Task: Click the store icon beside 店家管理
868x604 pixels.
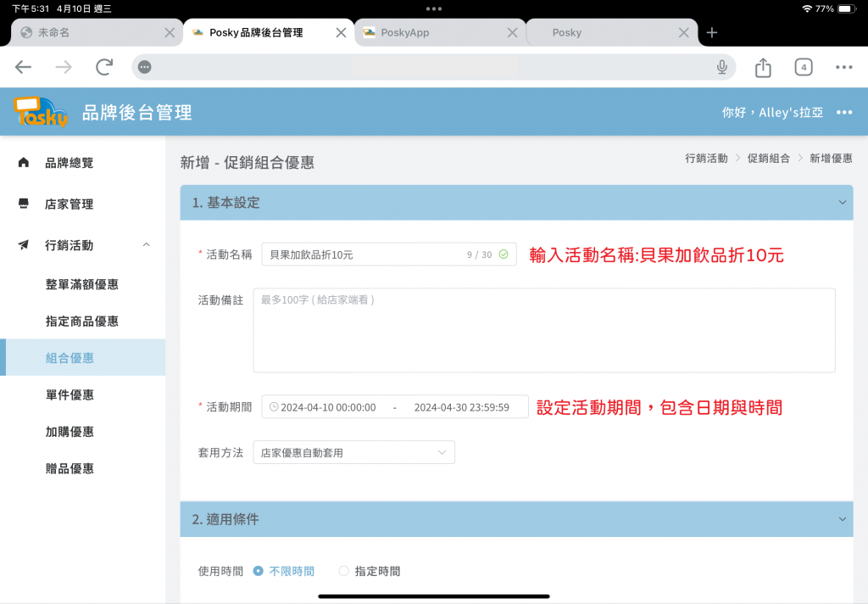Action: (23, 204)
